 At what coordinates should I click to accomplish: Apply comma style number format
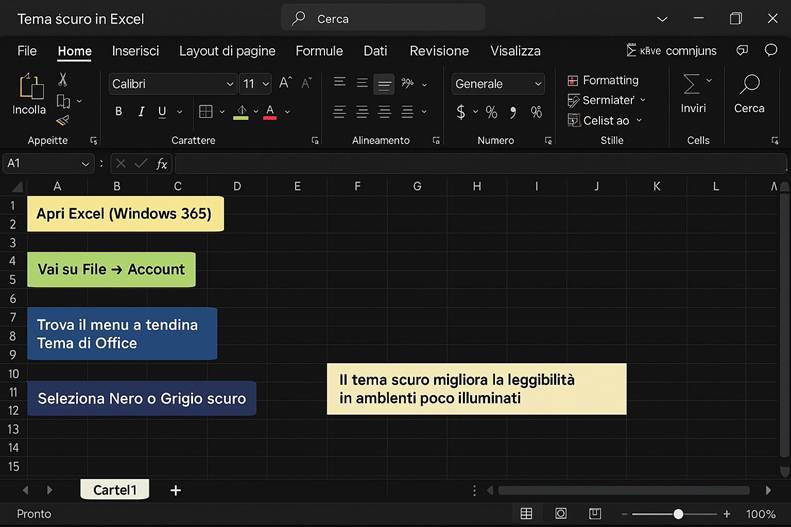pos(513,112)
